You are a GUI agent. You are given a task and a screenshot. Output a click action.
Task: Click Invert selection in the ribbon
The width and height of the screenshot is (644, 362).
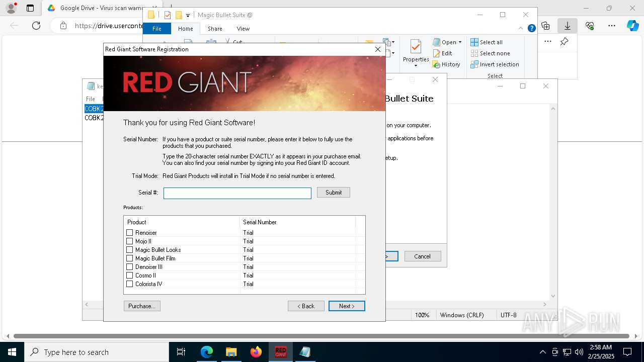click(x=495, y=64)
